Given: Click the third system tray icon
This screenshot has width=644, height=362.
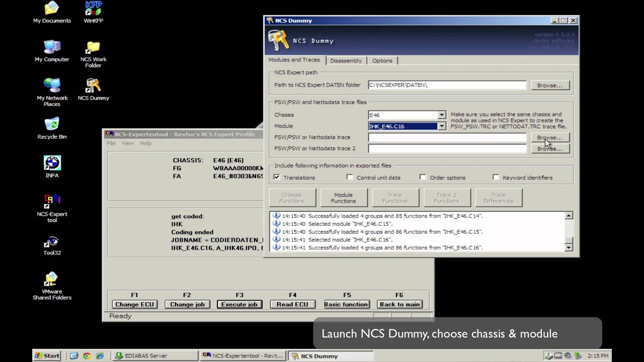Looking at the screenshot, I should tap(568, 355).
